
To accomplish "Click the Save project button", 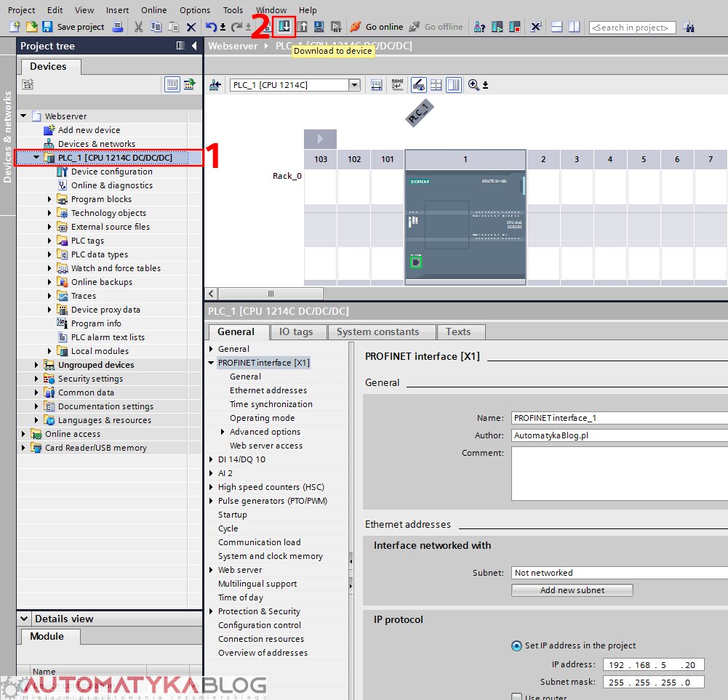I will click(73, 27).
